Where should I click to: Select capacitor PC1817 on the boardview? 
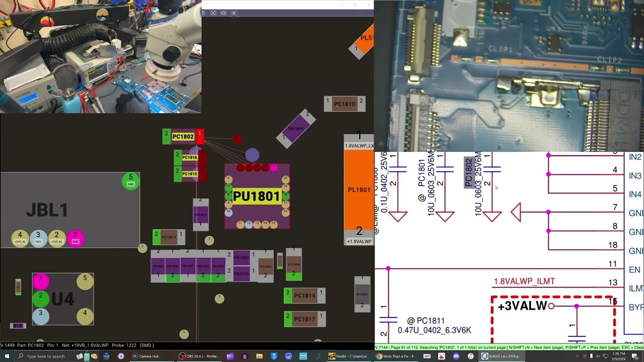(304, 319)
